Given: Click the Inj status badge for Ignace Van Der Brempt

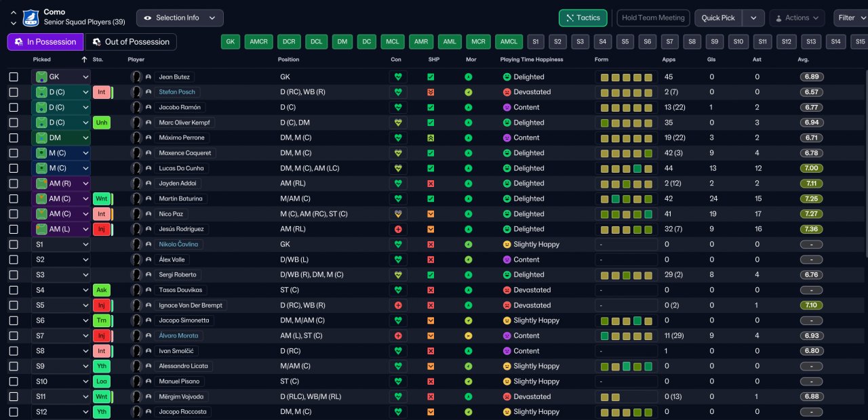Looking at the screenshot, I should click(101, 306).
